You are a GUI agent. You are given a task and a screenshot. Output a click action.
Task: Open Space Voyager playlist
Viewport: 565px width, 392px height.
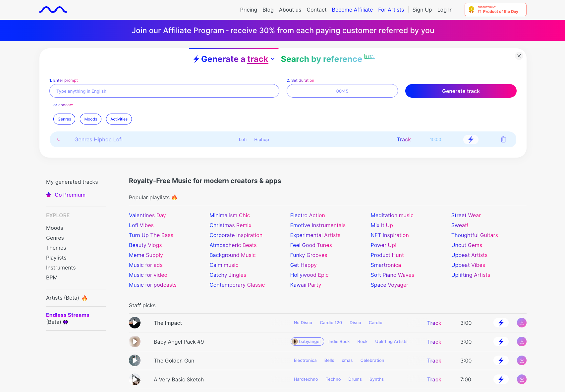coord(389,285)
